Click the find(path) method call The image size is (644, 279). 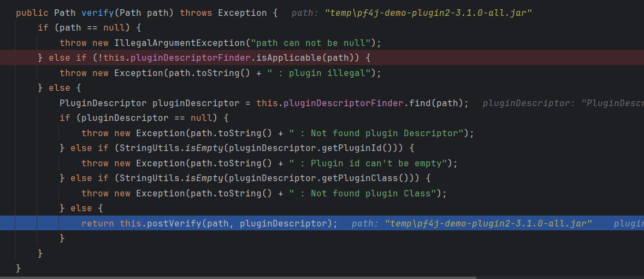pos(436,103)
